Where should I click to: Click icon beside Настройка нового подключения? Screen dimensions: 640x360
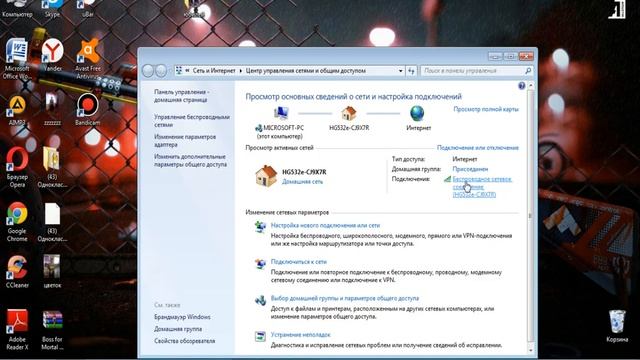pyautogui.click(x=260, y=227)
